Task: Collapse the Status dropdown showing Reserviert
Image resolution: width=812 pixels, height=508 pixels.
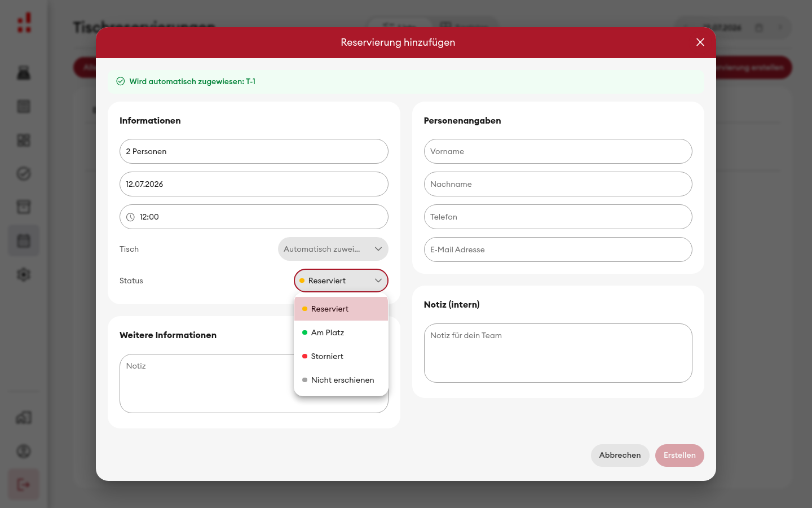Action: point(341,281)
